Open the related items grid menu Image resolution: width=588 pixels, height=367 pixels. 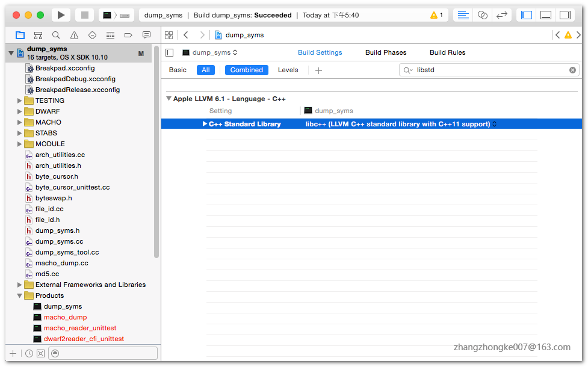click(x=169, y=35)
